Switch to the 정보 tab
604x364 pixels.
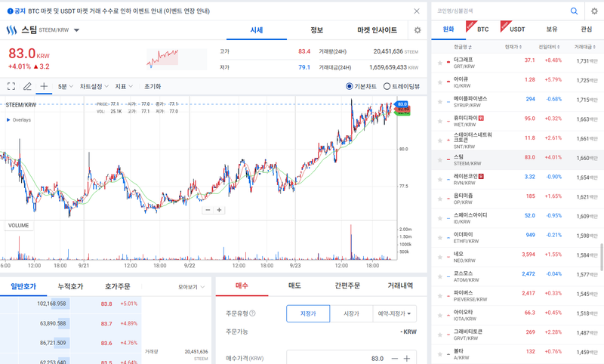(x=316, y=30)
